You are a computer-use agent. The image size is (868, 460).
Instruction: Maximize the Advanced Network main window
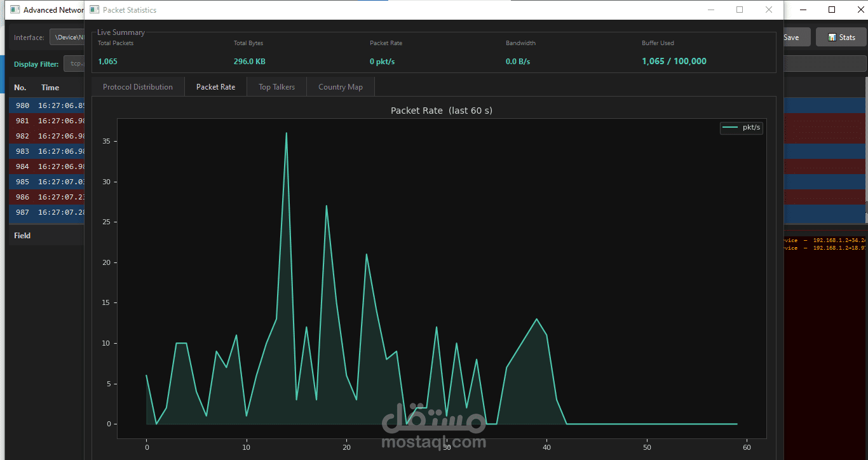coord(832,10)
